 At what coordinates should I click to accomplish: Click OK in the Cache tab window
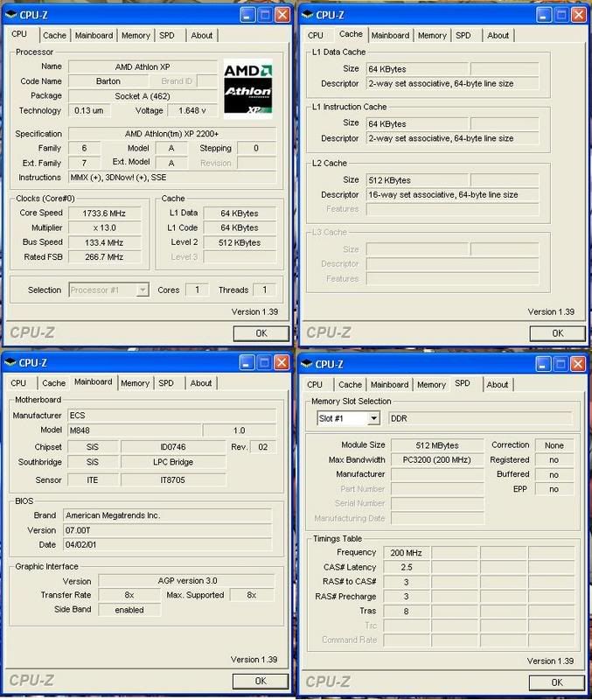click(x=557, y=333)
